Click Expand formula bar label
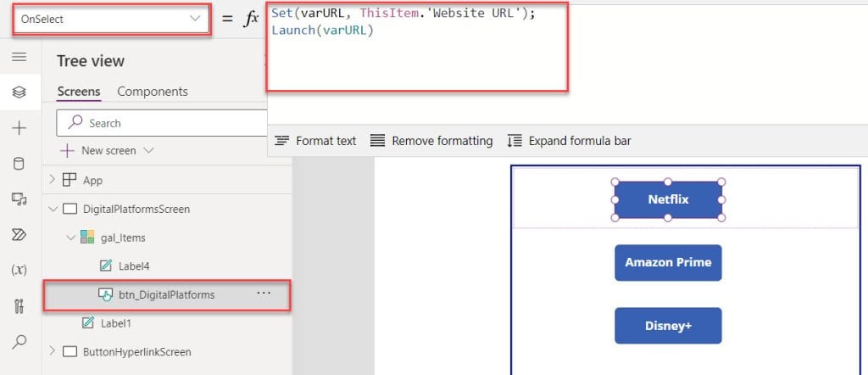The width and height of the screenshot is (868, 375). click(580, 141)
